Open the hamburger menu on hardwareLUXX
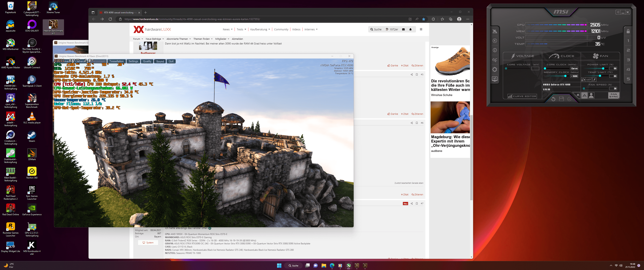 421,29
